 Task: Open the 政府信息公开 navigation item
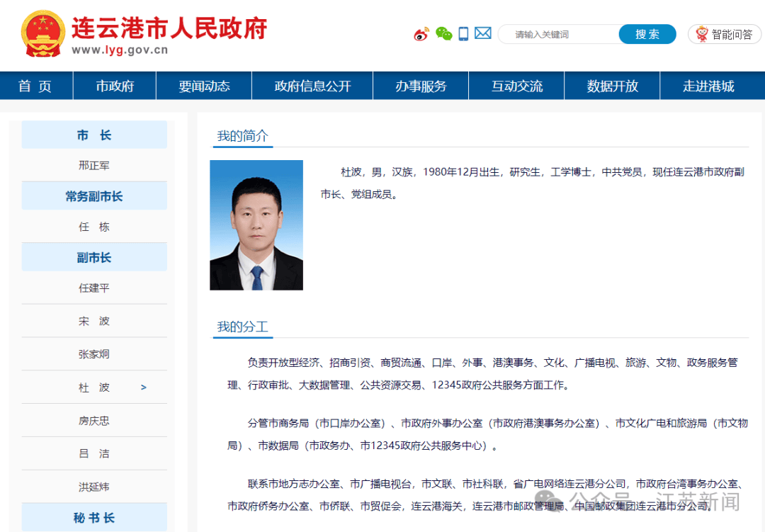pyautogui.click(x=312, y=86)
